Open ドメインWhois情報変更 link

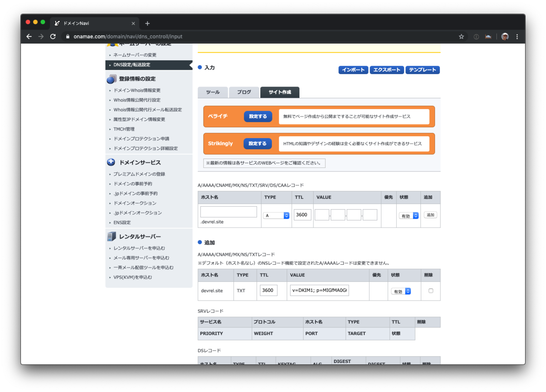pos(137,90)
